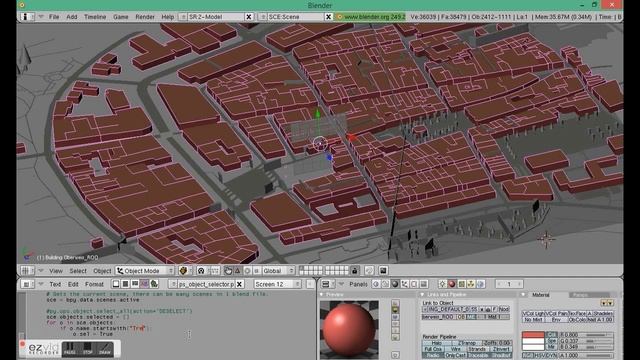
Task: Toggle the Halo render option
Action: point(436,343)
